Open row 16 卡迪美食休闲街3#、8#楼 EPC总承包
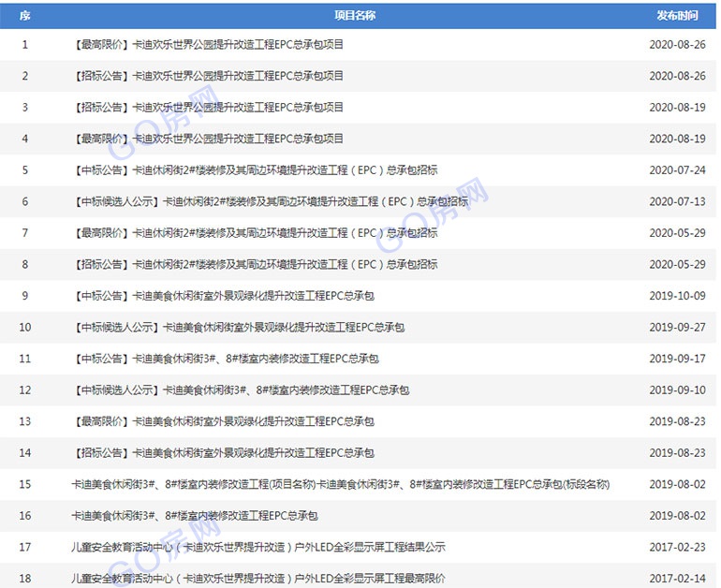 pos(195,515)
